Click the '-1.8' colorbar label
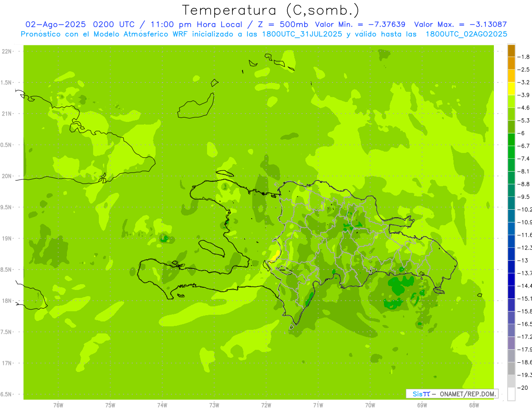 point(524,57)
